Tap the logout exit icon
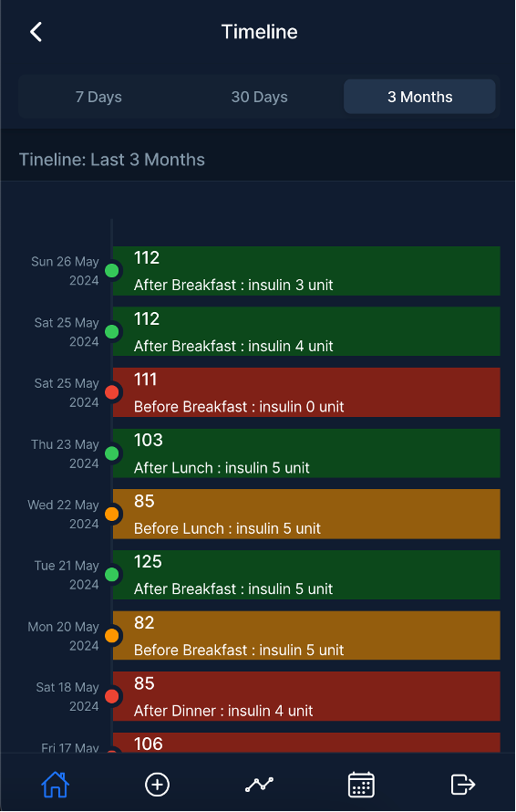The height and width of the screenshot is (812, 516). click(463, 784)
